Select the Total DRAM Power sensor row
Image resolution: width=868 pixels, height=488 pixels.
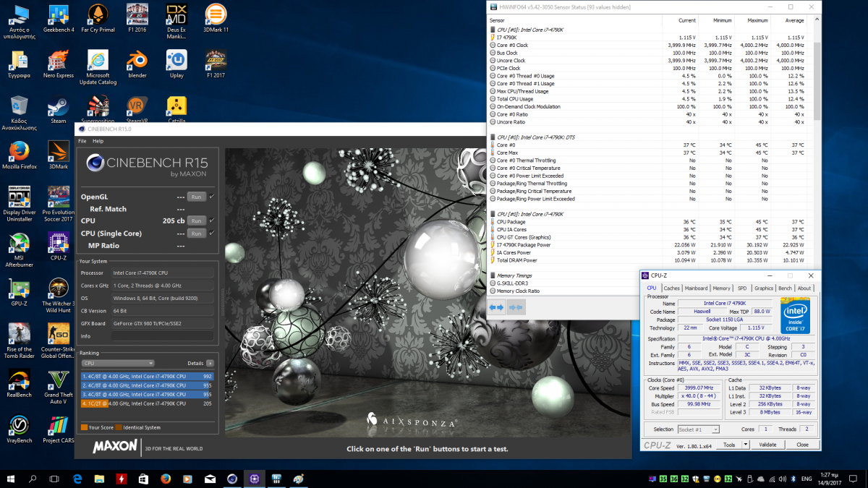[x=647, y=260]
